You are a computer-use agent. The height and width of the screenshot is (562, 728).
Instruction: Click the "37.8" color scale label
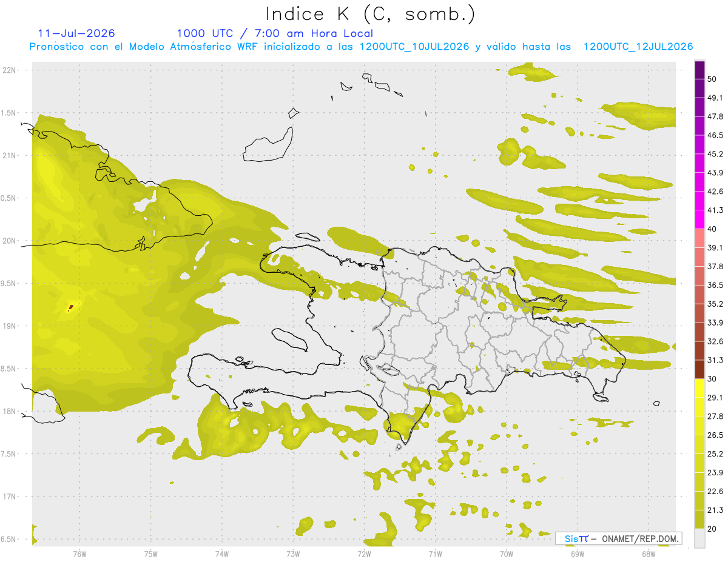tap(715, 267)
